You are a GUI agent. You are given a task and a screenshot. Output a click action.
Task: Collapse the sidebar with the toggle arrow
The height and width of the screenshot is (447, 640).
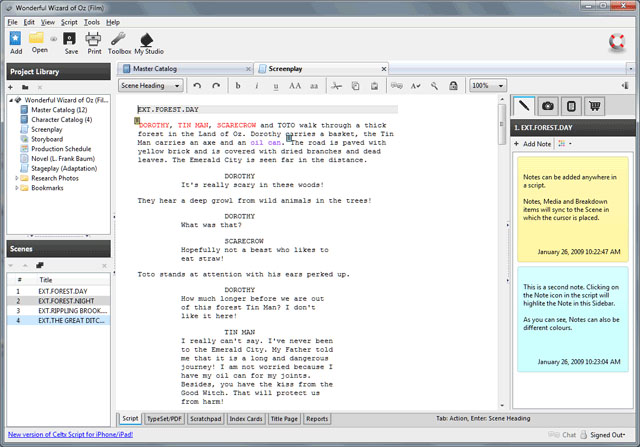625,85
